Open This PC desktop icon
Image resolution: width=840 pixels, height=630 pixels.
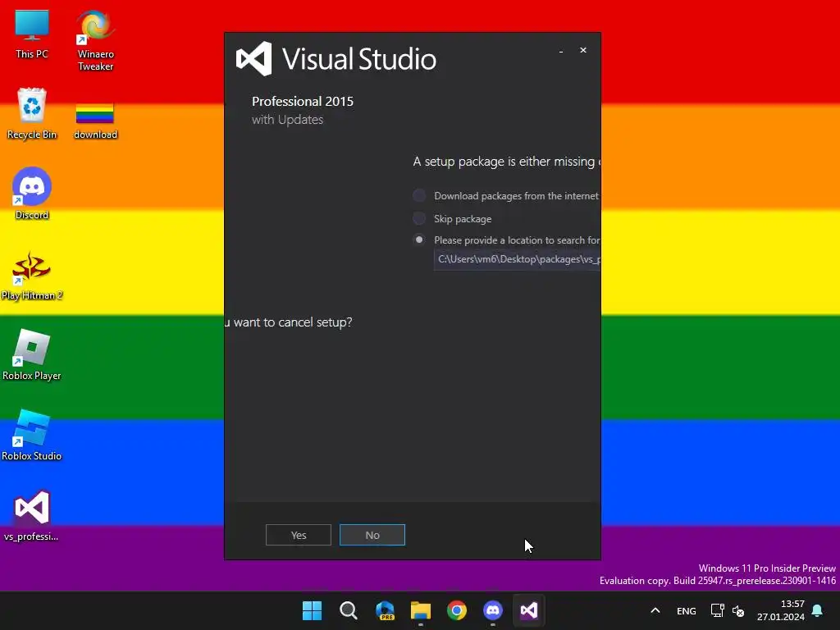coord(32,34)
